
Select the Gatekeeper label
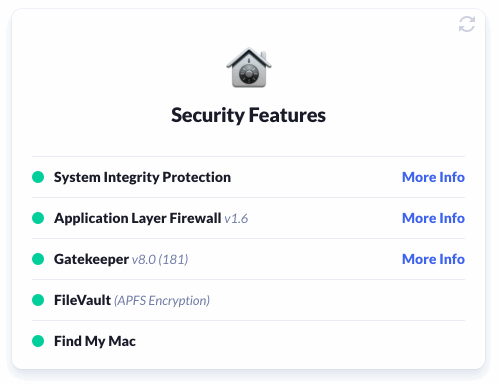click(91, 259)
